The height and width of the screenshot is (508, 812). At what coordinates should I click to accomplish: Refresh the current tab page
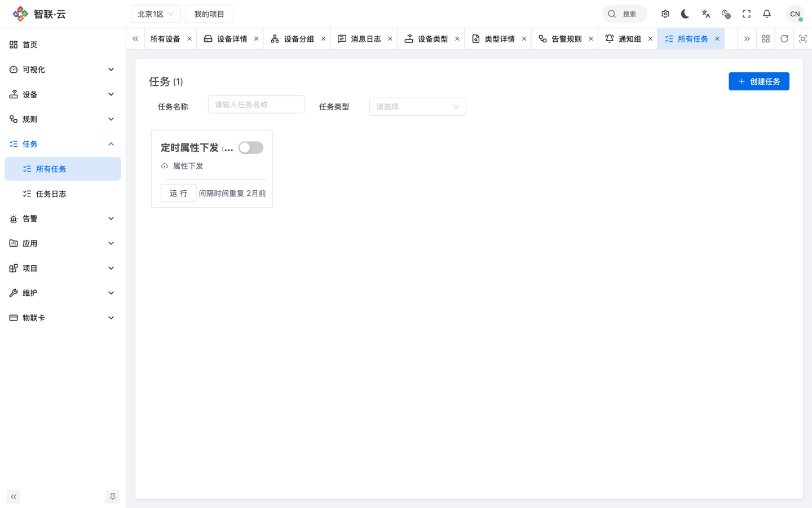[x=784, y=39]
